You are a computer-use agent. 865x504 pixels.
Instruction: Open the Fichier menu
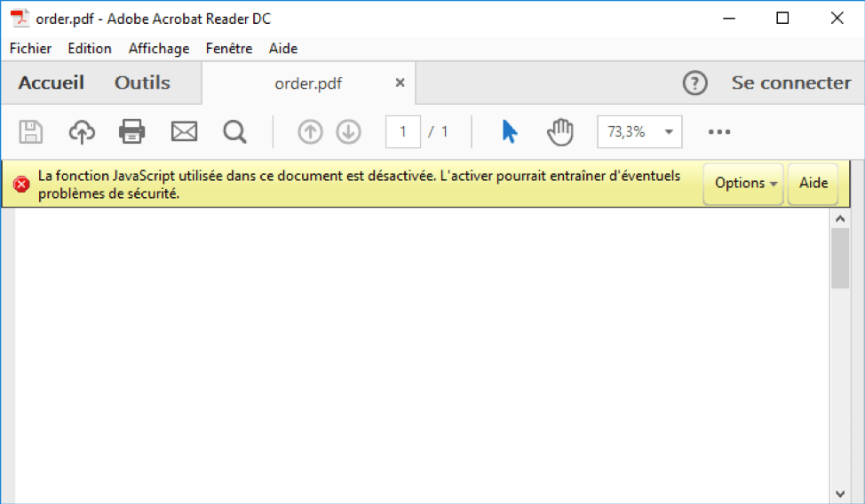(x=30, y=49)
